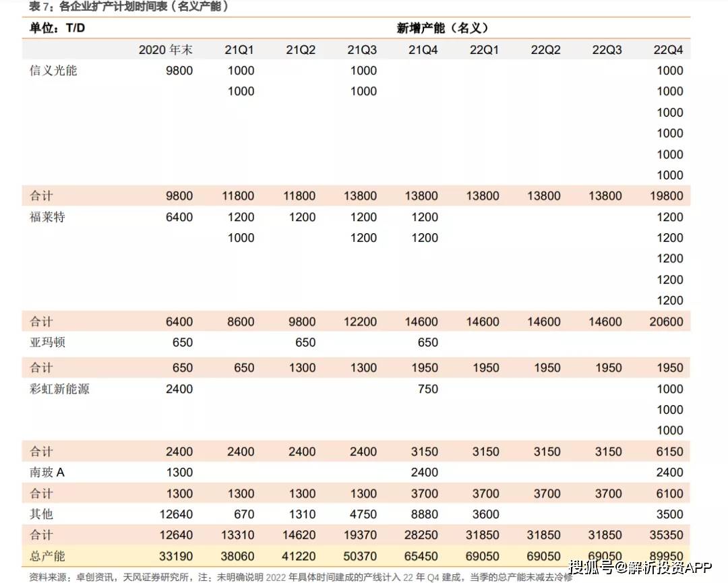Click the 新增产能（名义） header

pyautogui.click(x=442, y=28)
